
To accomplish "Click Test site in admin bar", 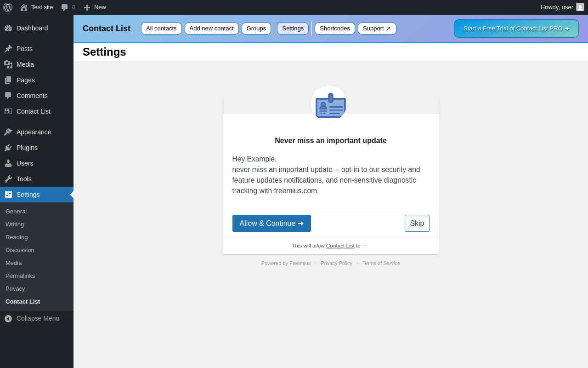I will [x=37, y=7].
